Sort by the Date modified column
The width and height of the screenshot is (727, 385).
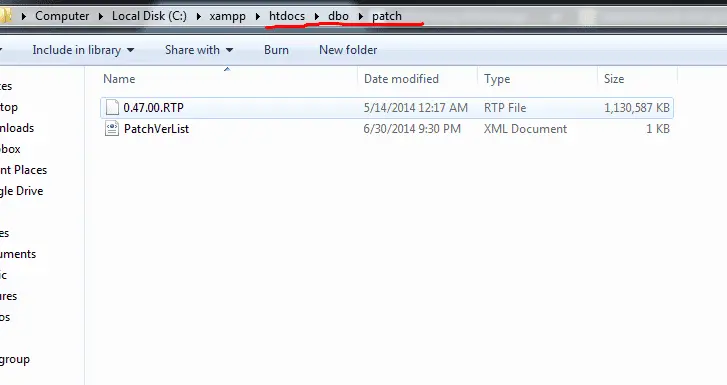click(x=401, y=79)
